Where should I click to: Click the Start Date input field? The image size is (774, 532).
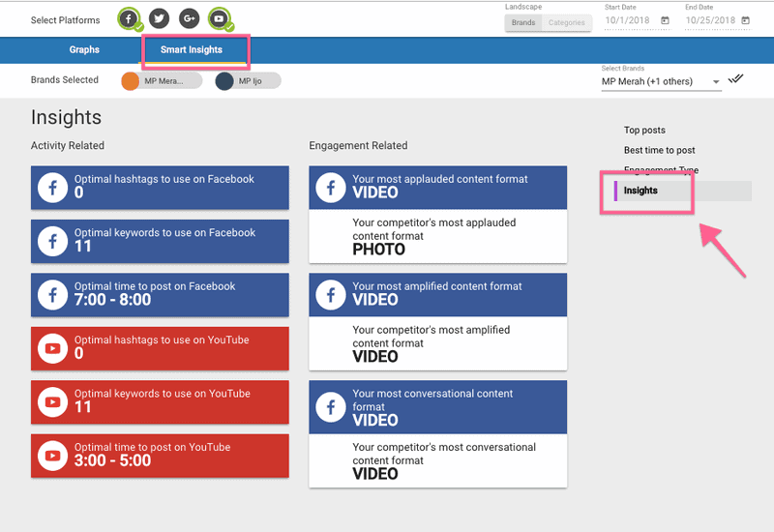coord(629,20)
